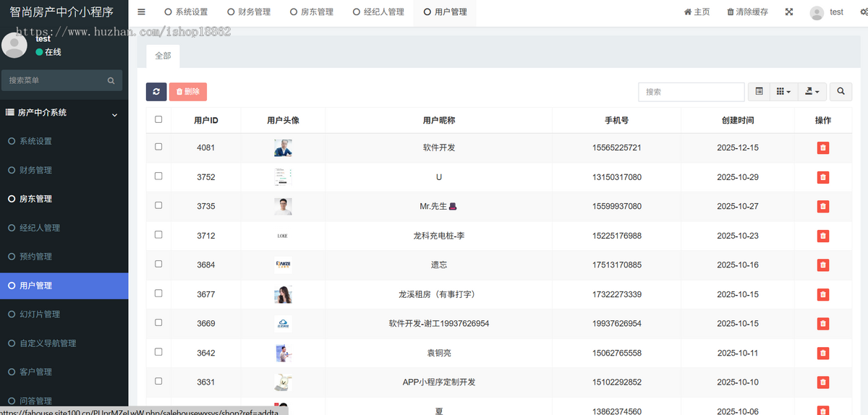Delete user 3677 with trash icon
The width and height of the screenshot is (868, 415).
(x=823, y=294)
